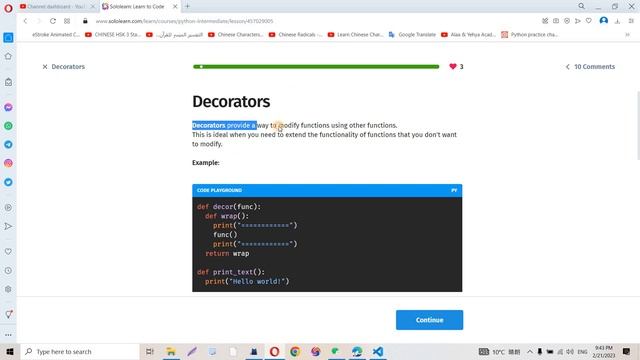Open My Flow in the sidebar
This screenshot has height=360, width=640.
8,226
